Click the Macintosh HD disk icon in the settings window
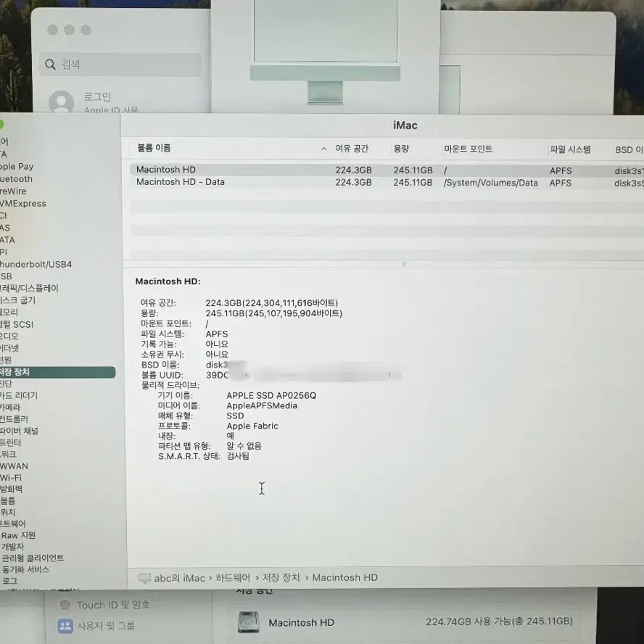The height and width of the screenshot is (644, 644). (249, 622)
